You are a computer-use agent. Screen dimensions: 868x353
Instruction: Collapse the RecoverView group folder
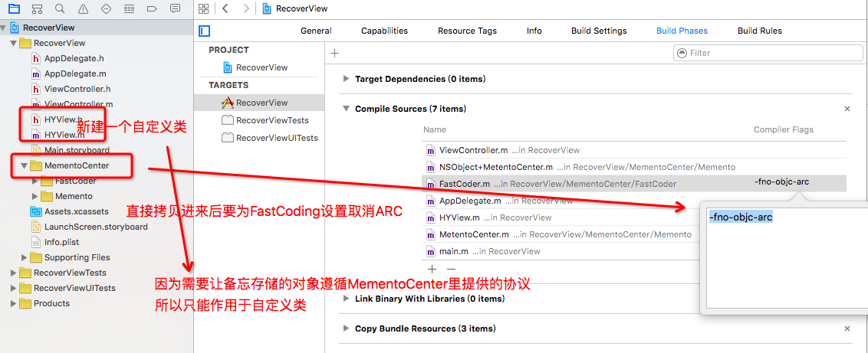tap(13, 43)
